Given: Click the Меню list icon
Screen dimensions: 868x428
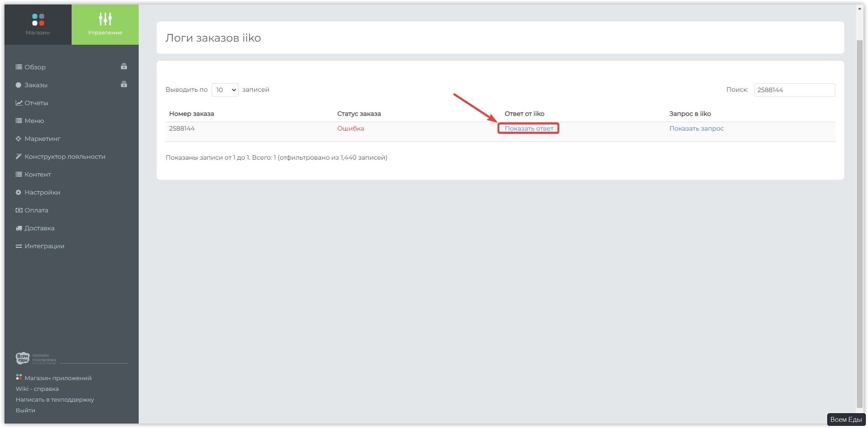Looking at the screenshot, I should pos(19,121).
